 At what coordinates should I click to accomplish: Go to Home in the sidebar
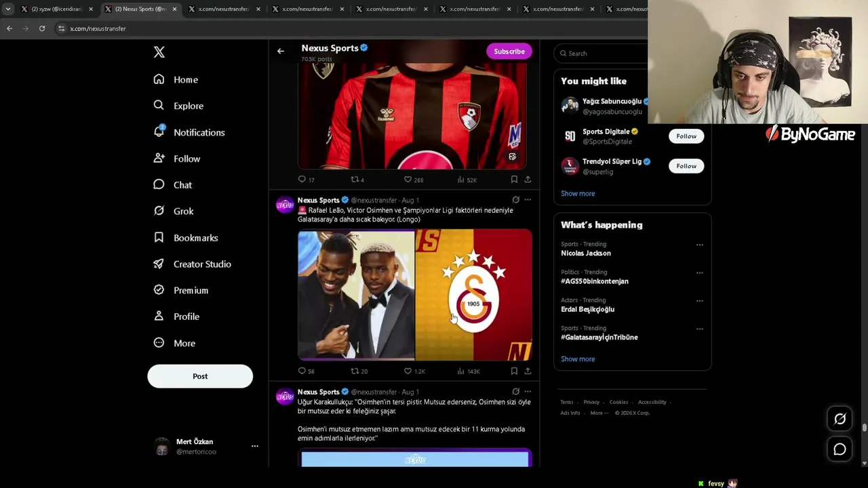coord(176,79)
